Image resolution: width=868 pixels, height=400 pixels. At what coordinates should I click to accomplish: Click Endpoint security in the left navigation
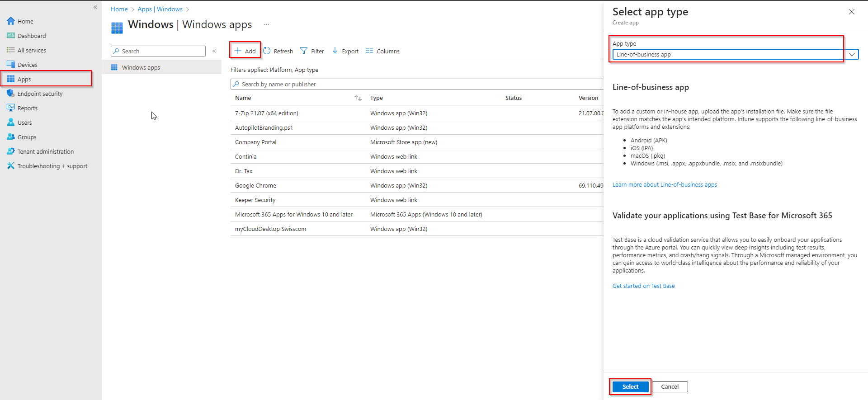click(x=40, y=94)
